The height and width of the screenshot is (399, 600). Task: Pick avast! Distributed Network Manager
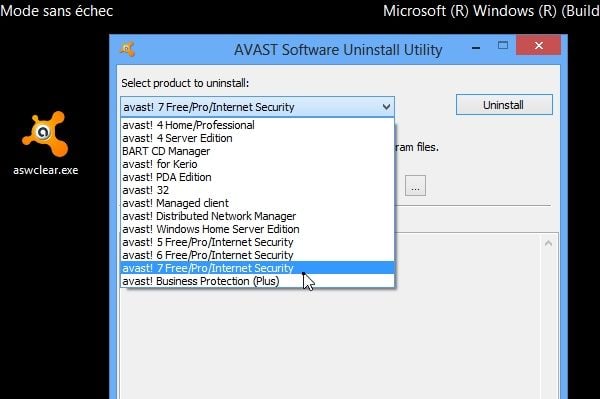257,216
